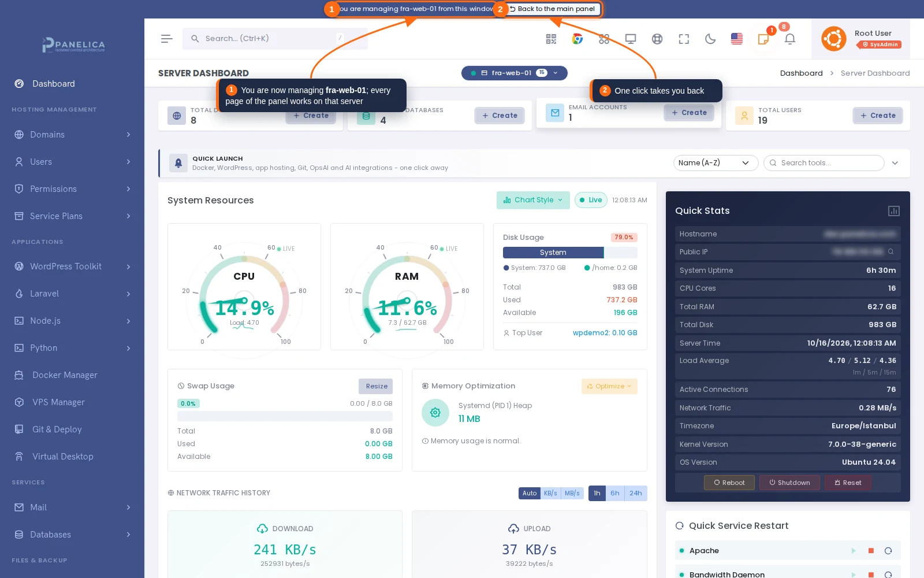Click the Panelica logo

73,45
